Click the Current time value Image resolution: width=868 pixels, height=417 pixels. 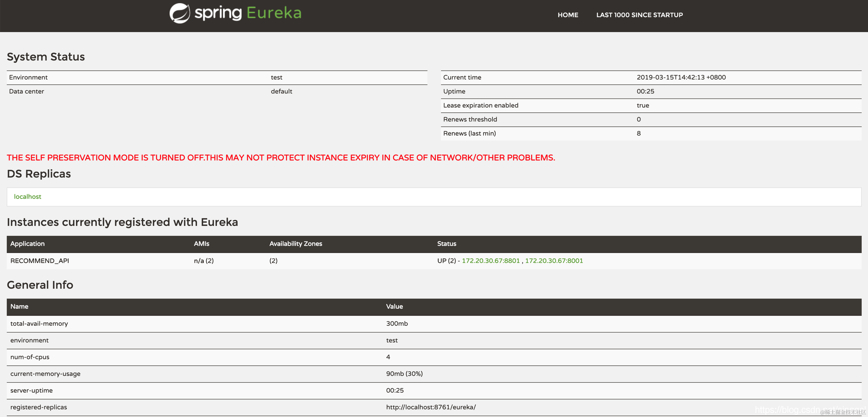681,77
